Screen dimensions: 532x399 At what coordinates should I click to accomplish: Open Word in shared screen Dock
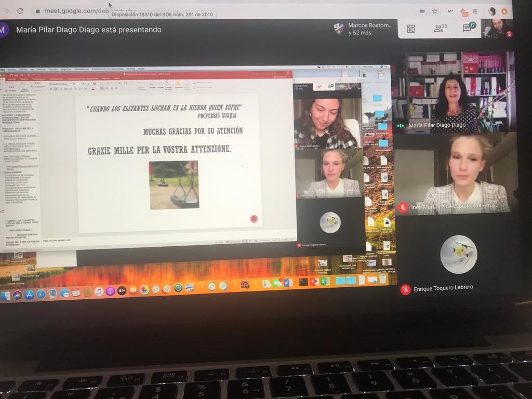click(x=288, y=283)
